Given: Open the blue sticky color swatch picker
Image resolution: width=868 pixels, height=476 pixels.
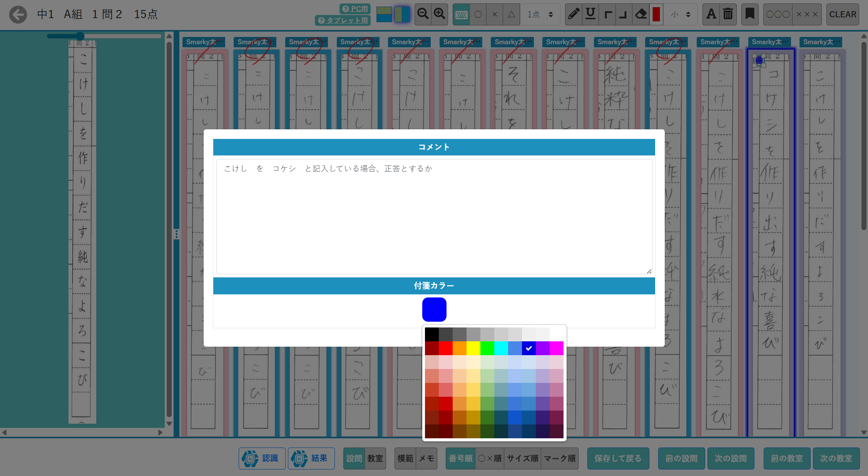Looking at the screenshot, I should coord(434,309).
